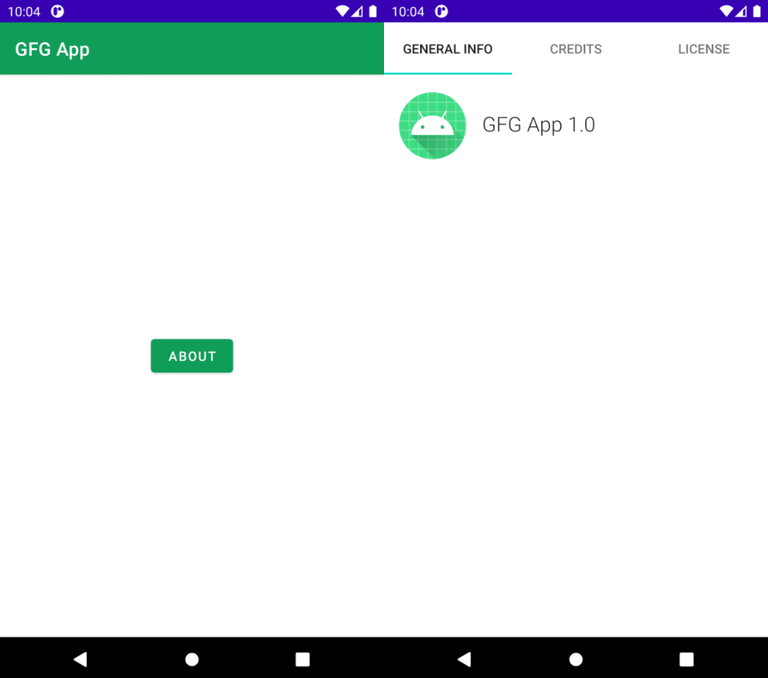Select the GENERAL INFO tab

pos(448,49)
